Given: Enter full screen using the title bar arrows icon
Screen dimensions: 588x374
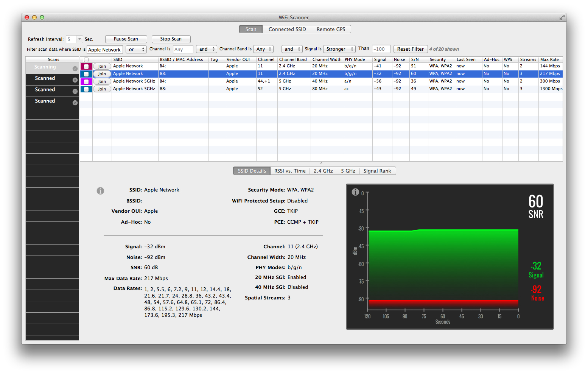Looking at the screenshot, I should [562, 17].
